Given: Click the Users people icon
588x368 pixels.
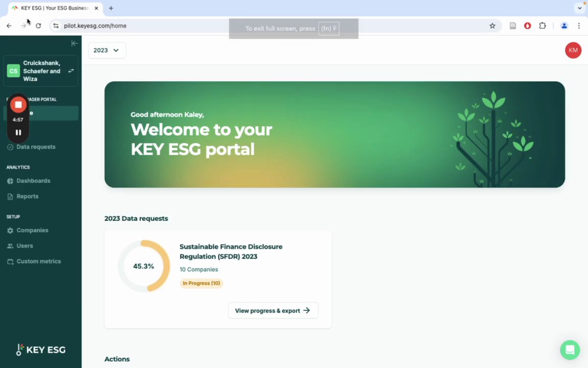Looking at the screenshot, I should click(x=10, y=246).
